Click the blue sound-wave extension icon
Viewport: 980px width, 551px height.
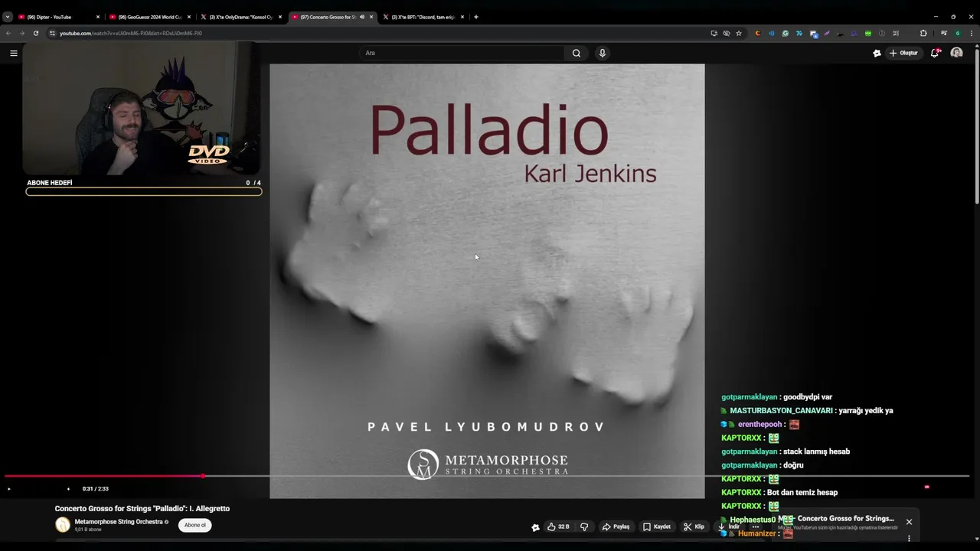[x=772, y=34]
